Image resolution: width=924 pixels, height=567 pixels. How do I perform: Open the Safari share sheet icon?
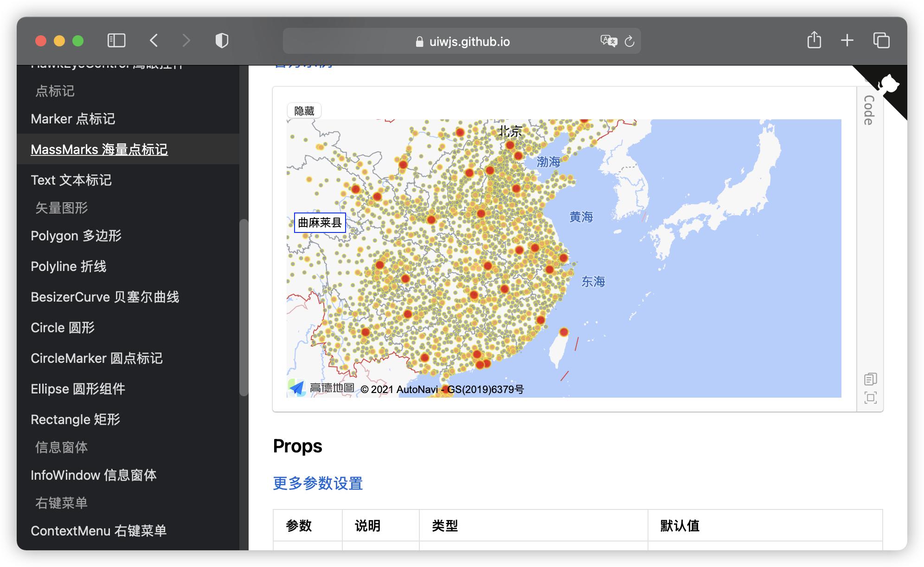815,40
